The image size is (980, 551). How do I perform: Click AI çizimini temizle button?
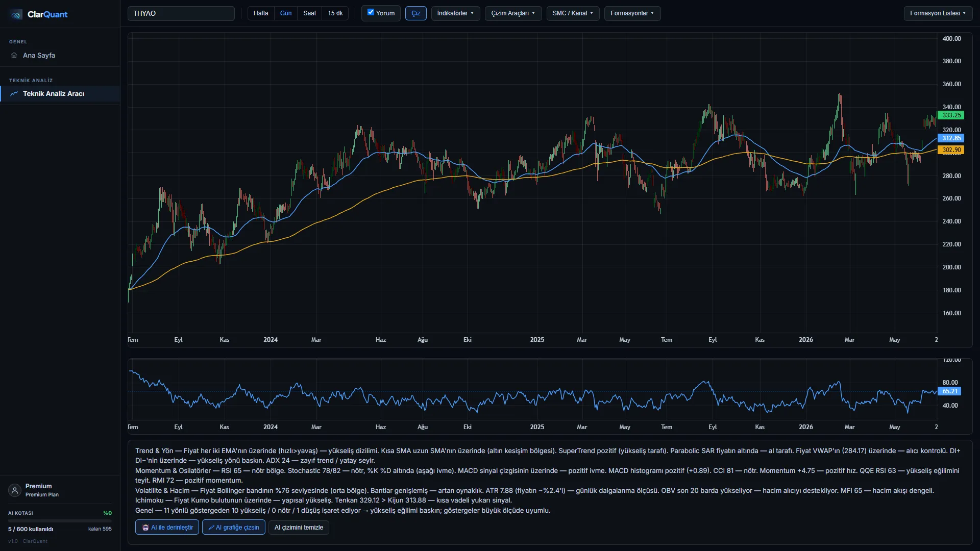(299, 528)
